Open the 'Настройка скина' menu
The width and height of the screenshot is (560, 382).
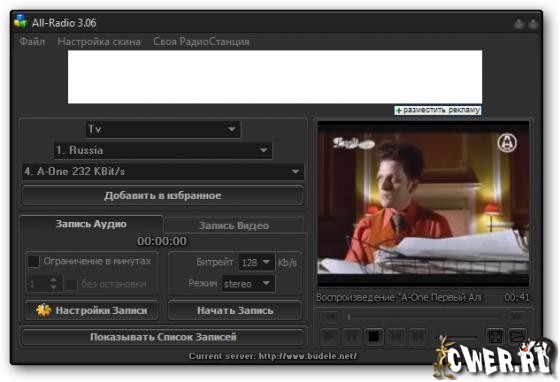click(x=99, y=42)
